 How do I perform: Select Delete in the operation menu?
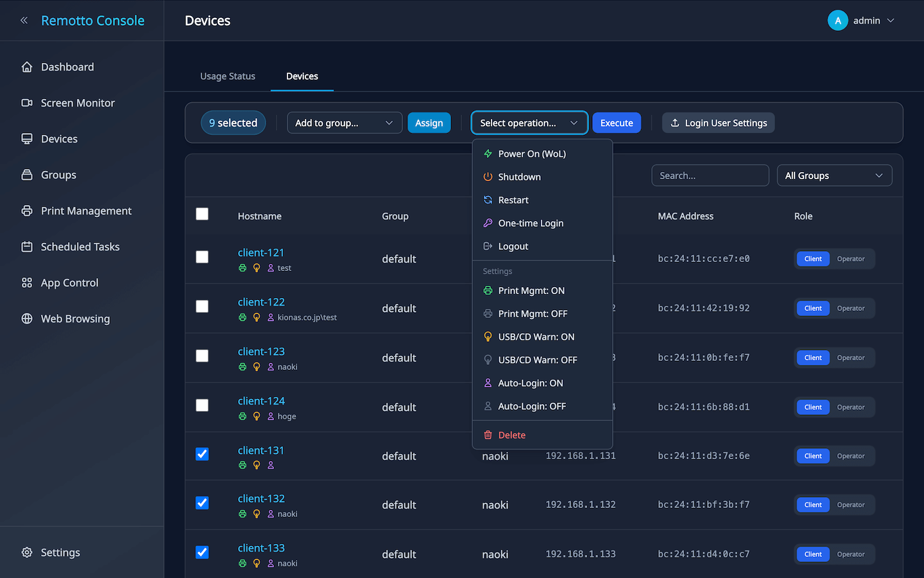point(511,435)
